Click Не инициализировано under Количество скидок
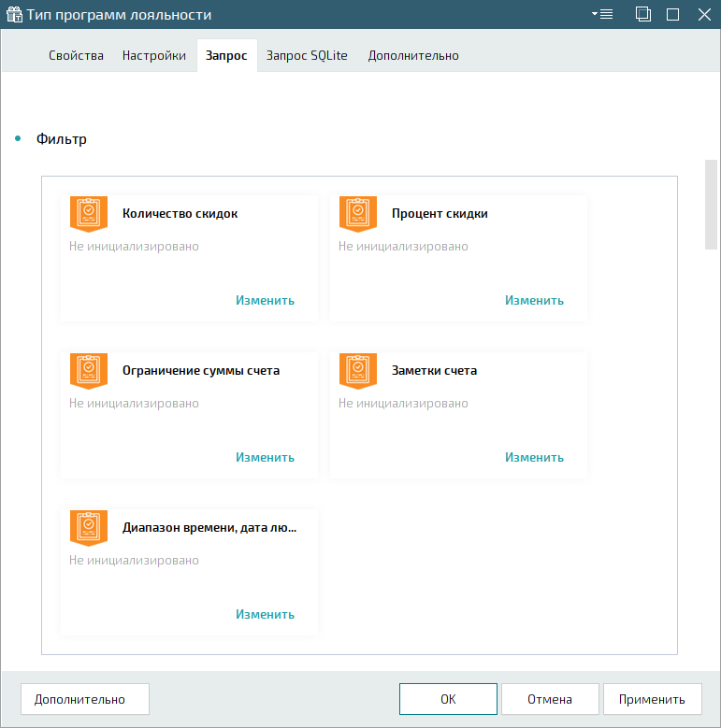This screenshot has width=721, height=728. [134, 246]
